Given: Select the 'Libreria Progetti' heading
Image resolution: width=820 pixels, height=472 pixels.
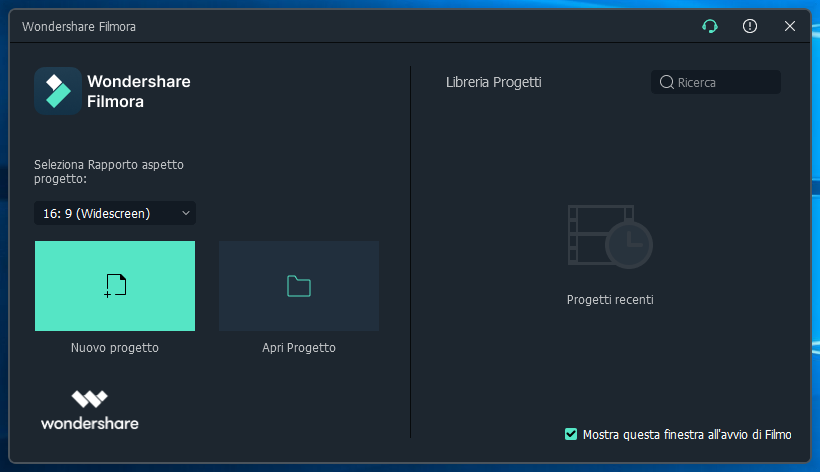Looking at the screenshot, I should tap(493, 82).
